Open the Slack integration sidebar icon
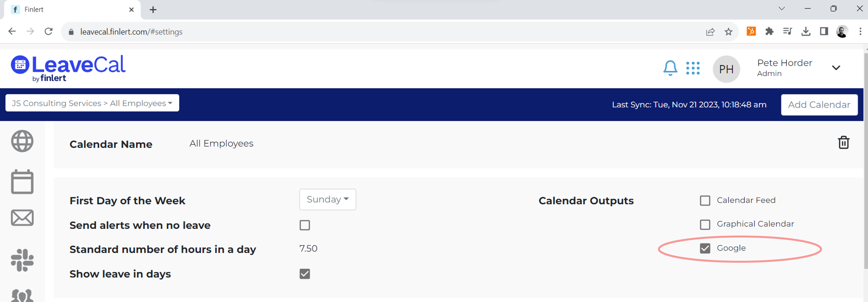The width and height of the screenshot is (868, 302). coord(22,260)
